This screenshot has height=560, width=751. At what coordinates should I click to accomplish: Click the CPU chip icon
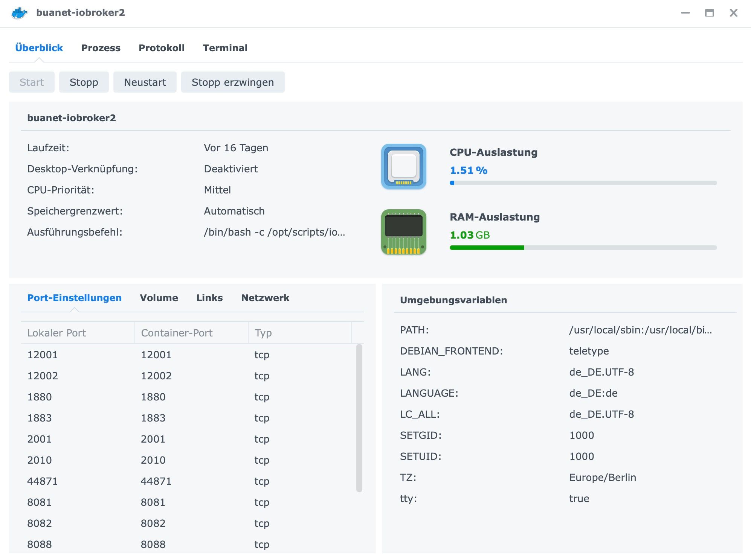click(403, 166)
